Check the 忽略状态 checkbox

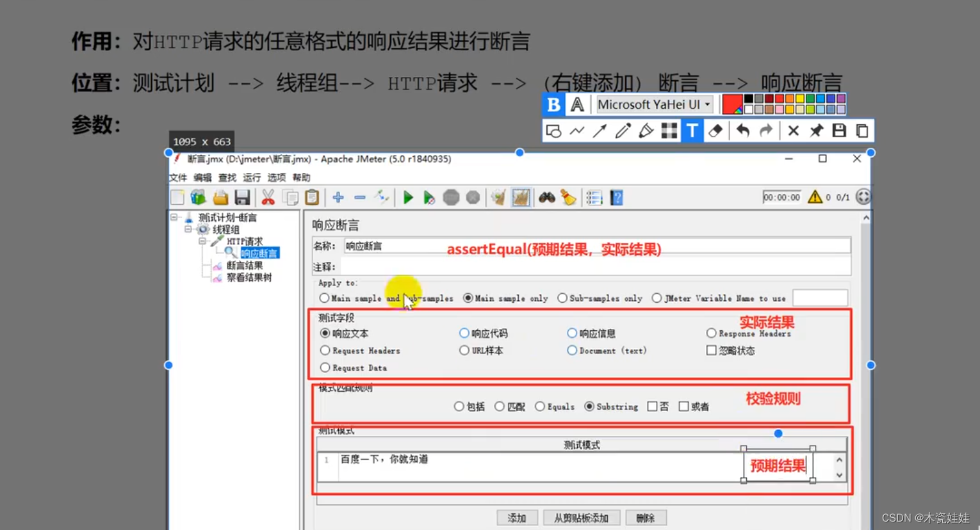coord(711,350)
